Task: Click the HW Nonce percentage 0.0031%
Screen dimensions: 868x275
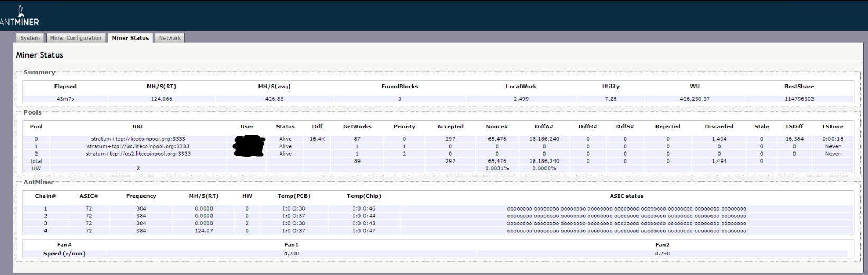Action: pyautogui.click(x=497, y=168)
